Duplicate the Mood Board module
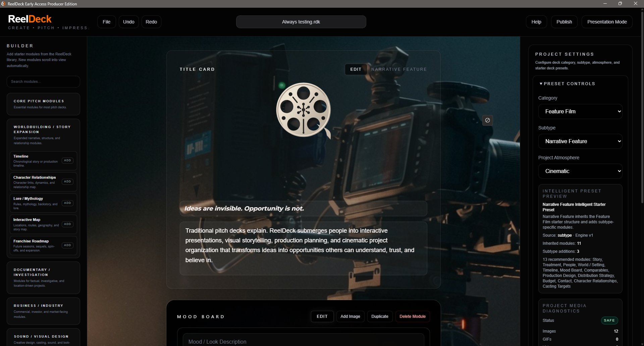This screenshot has width=644, height=346. click(380, 316)
